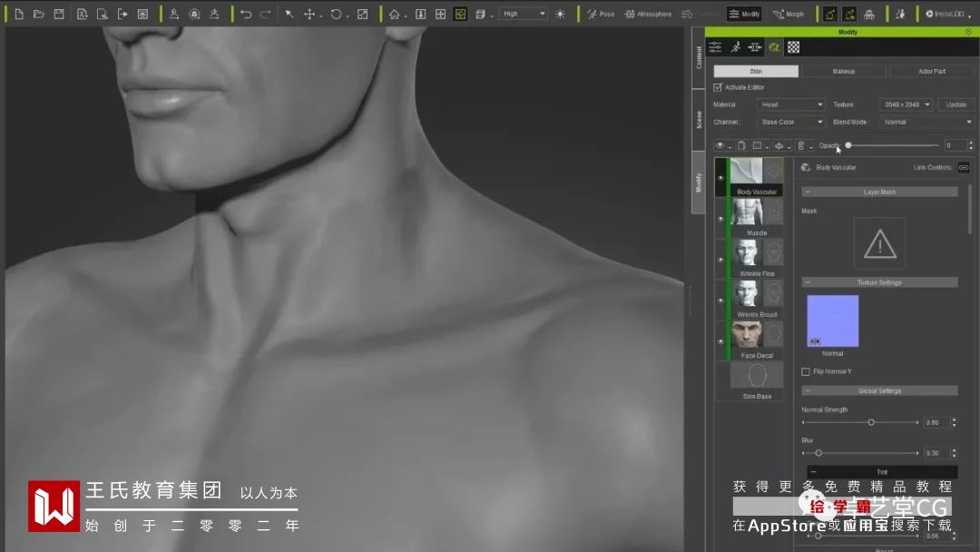Open project folder icon
Image resolution: width=980 pixels, height=552 pixels.
[x=39, y=14]
